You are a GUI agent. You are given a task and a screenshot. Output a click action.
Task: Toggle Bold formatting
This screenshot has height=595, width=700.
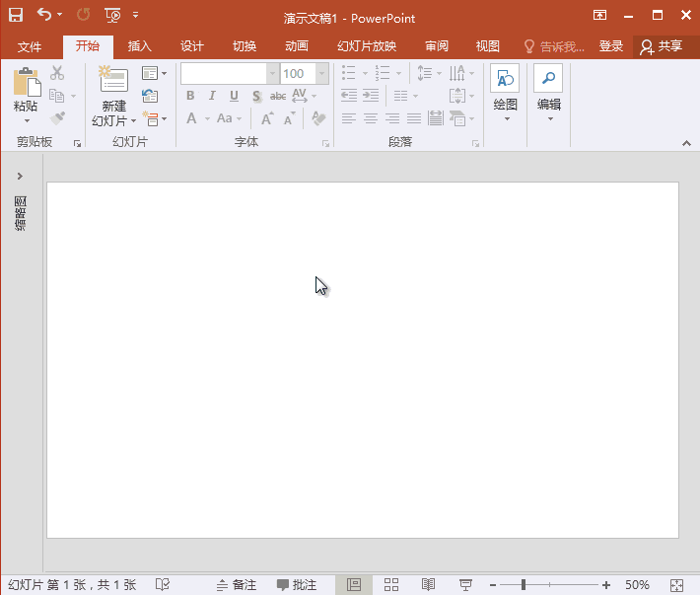pos(190,96)
